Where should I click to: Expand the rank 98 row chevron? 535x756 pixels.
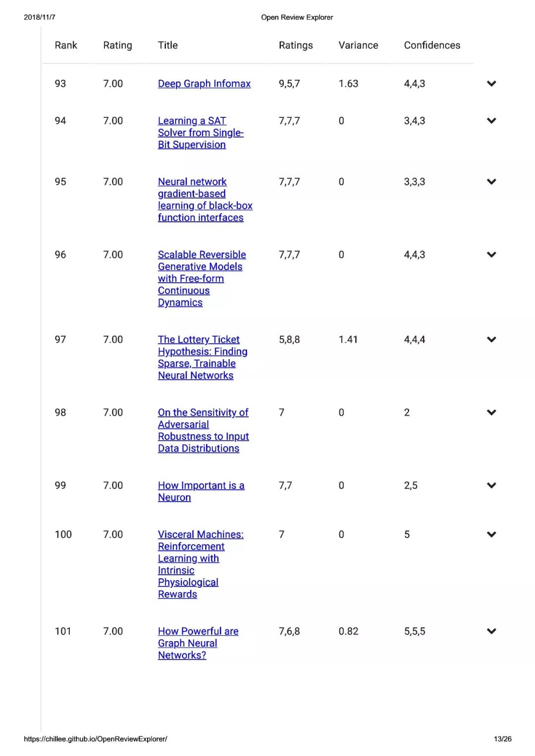[491, 412]
